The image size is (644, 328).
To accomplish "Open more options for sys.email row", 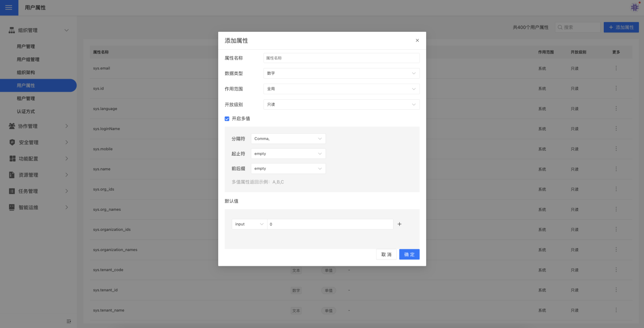I will pyautogui.click(x=616, y=68).
